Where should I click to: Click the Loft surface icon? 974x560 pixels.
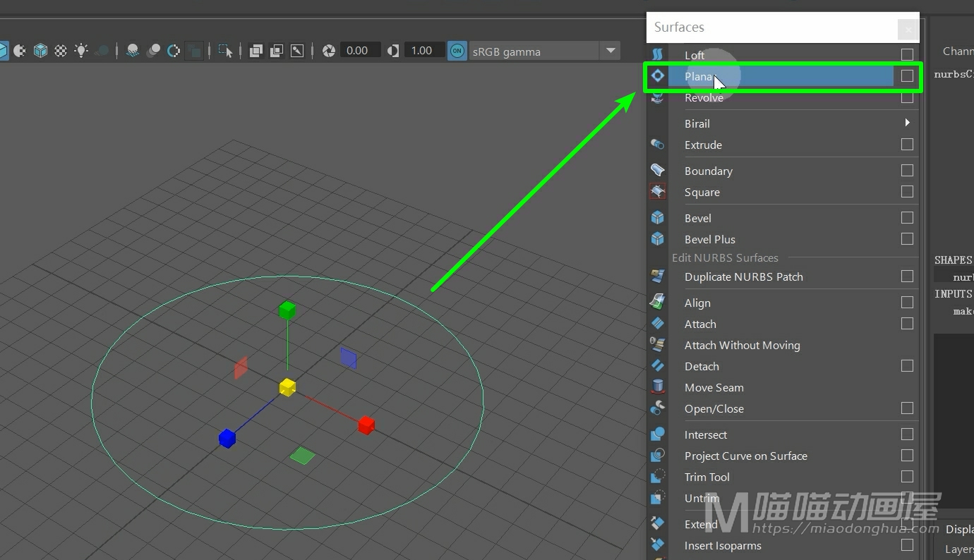[x=658, y=54]
